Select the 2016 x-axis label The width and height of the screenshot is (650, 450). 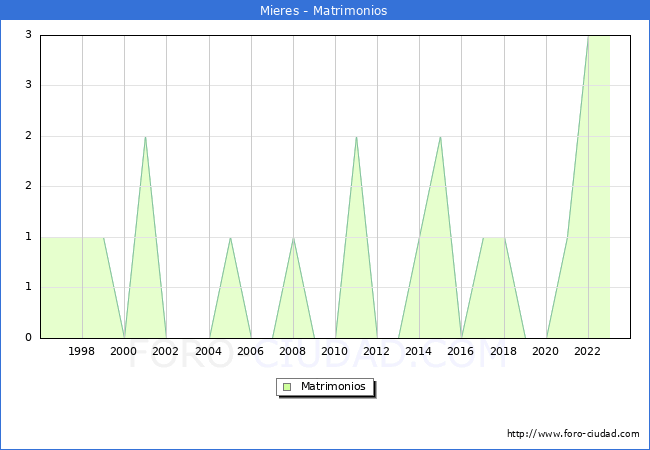tap(460, 351)
